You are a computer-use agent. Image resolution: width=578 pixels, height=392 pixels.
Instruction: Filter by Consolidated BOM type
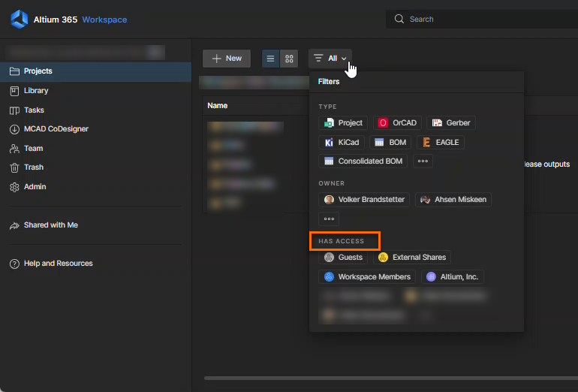[x=363, y=161]
